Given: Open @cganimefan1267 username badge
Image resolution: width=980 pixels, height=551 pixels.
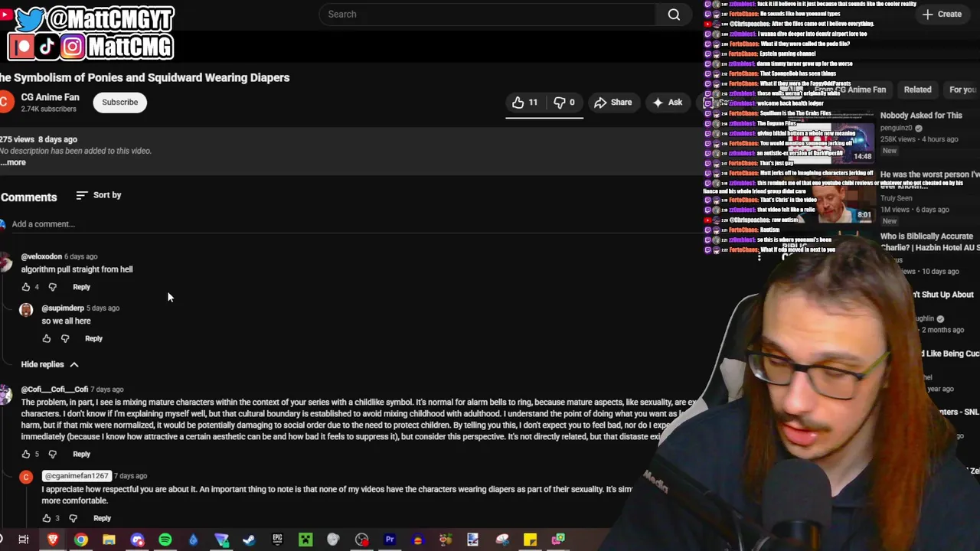Looking at the screenshot, I should (x=77, y=476).
